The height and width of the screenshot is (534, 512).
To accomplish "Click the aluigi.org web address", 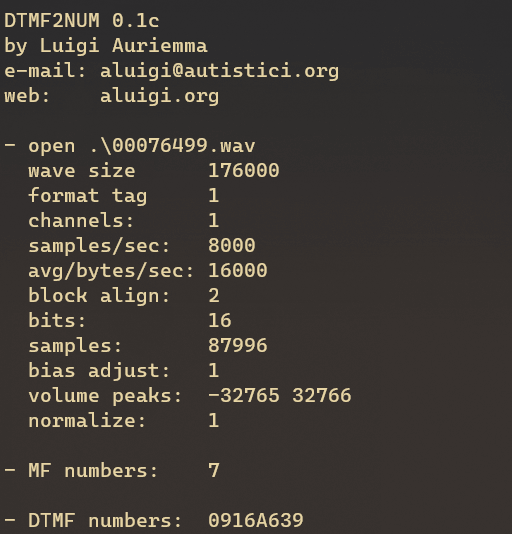I will (x=159, y=96).
